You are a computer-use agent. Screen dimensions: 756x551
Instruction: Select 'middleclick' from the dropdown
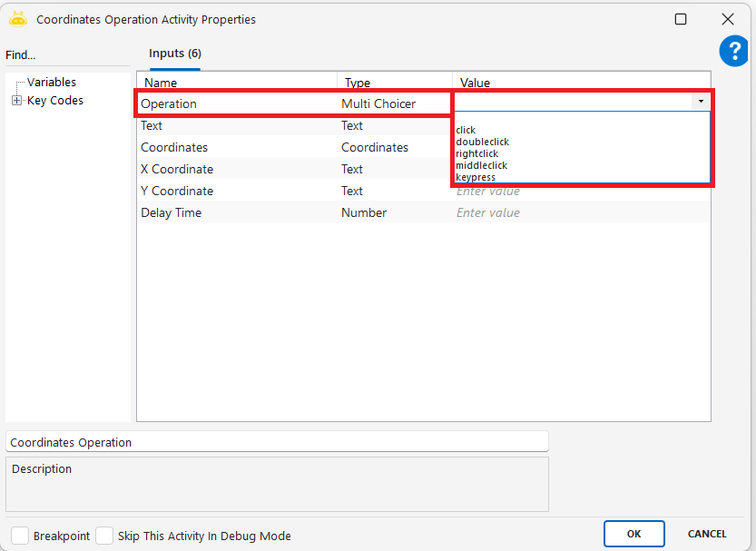pyautogui.click(x=481, y=165)
